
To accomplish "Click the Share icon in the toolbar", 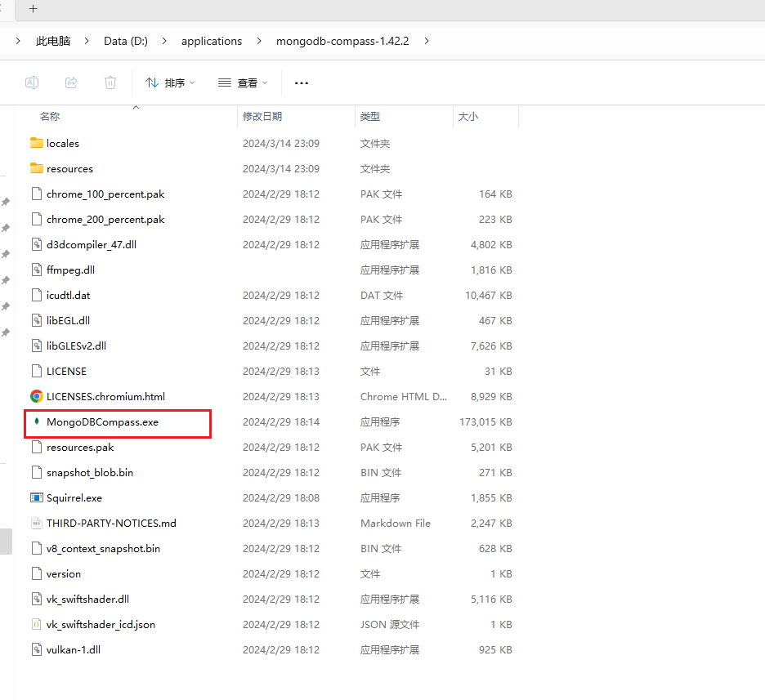I will (71, 82).
